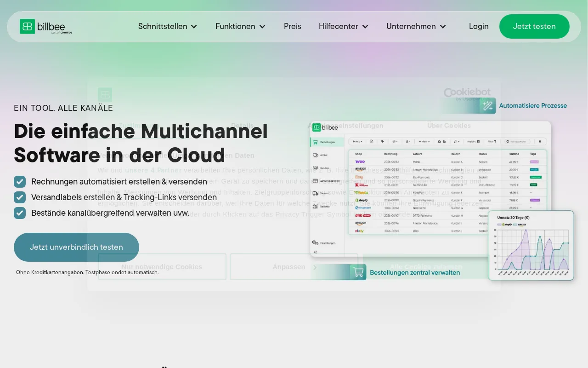
Task: Open the refresh dropdown in dashboard toolbar
Action: [457, 142]
